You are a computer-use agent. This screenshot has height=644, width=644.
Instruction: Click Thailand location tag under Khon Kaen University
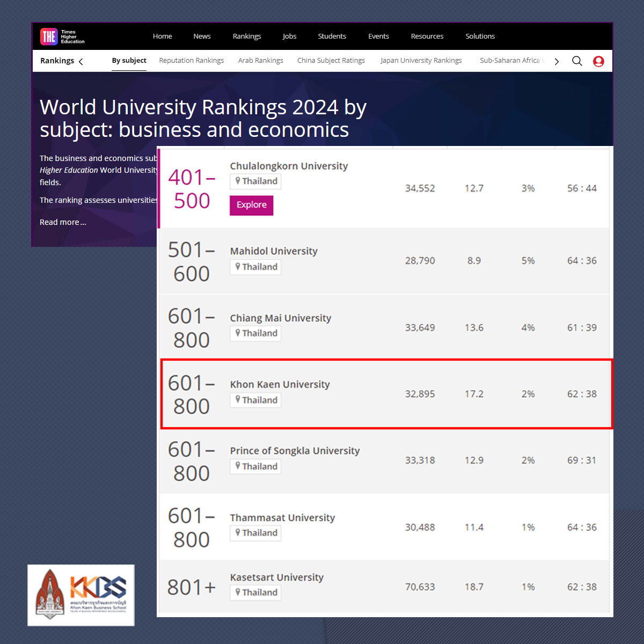click(x=255, y=400)
